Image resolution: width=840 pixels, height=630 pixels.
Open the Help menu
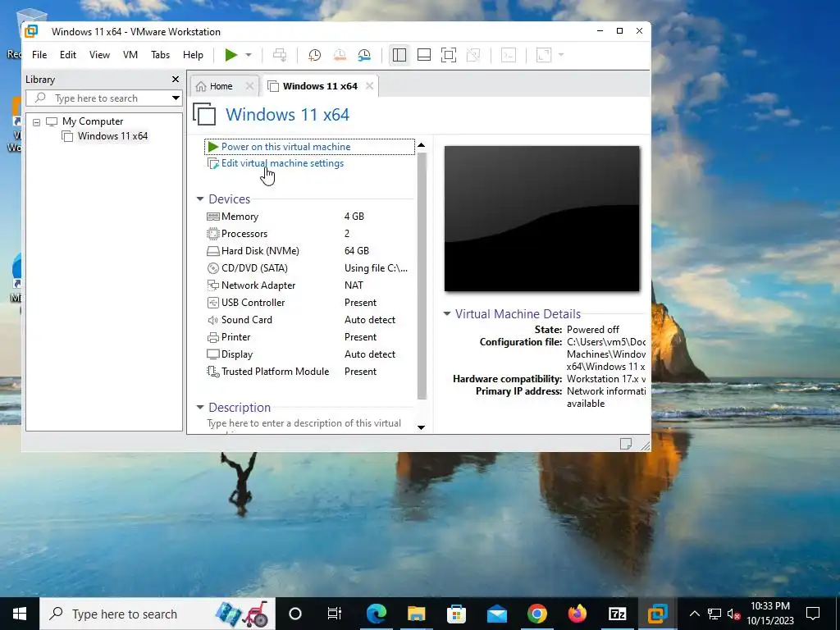pos(193,55)
